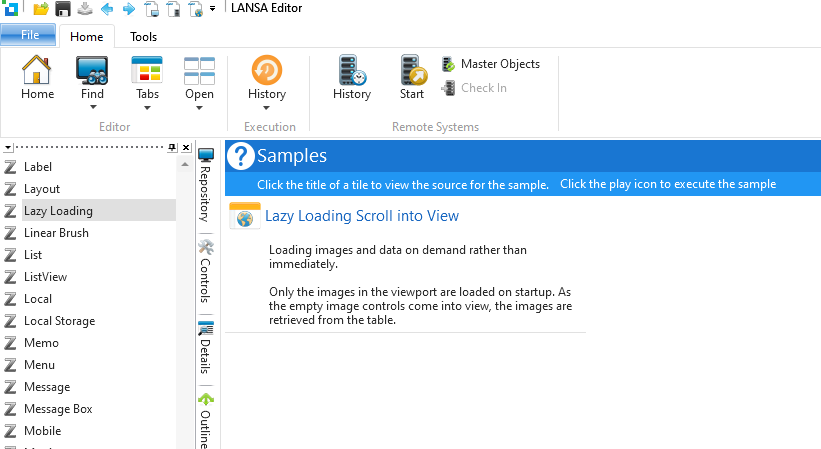Screen dimensions: 821x449
Task: Pin the samples list panel
Action: [x=172, y=148]
